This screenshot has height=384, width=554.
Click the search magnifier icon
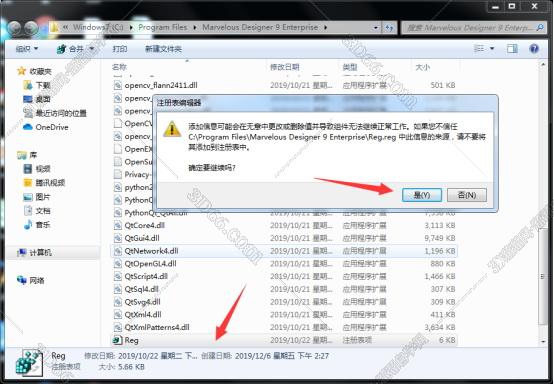coord(540,27)
